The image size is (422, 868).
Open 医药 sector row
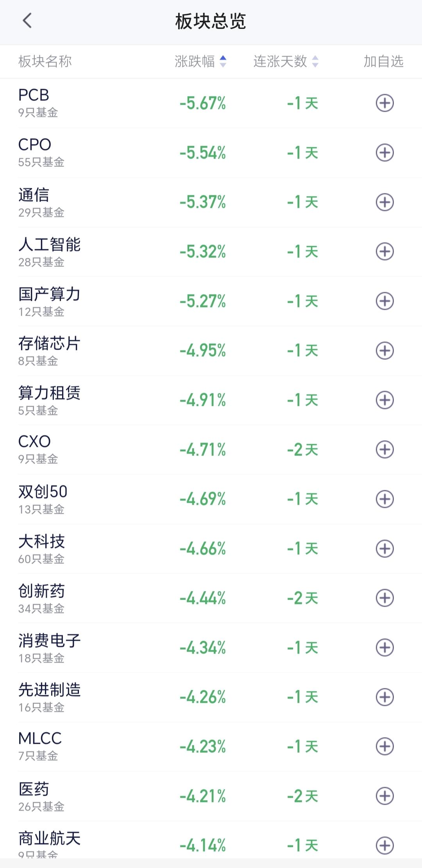click(211, 796)
